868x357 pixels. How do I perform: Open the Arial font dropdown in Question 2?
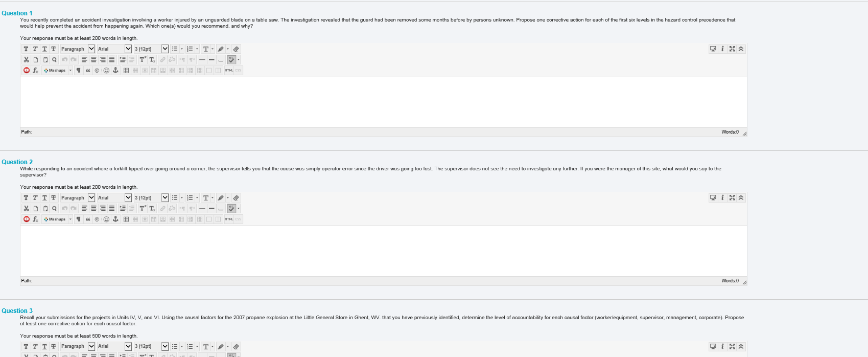[x=114, y=198]
